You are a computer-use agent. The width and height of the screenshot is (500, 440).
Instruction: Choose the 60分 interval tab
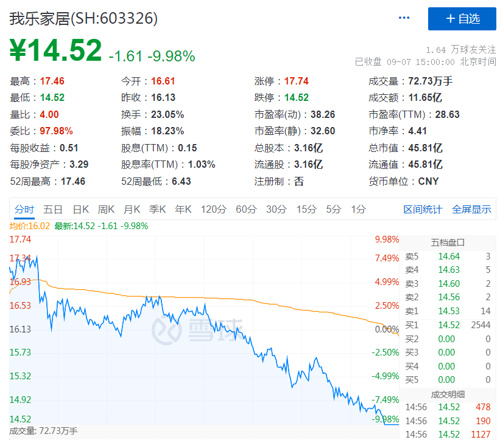(x=246, y=209)
